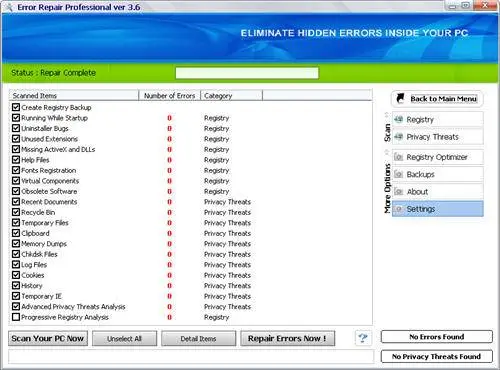Uncheck Create Registry Backup checkbox
Viewport: 500px width, 370px height.
click(16, 107)
